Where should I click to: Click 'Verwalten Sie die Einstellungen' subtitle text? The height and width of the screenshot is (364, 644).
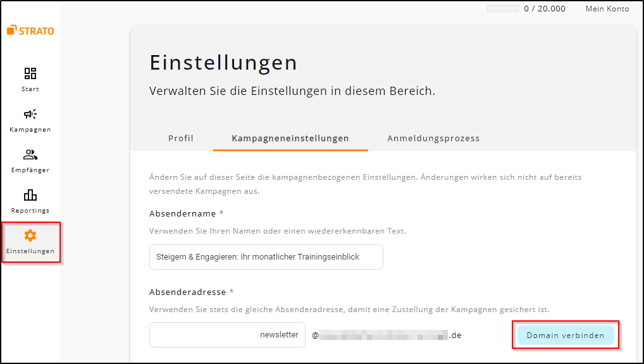292,91
